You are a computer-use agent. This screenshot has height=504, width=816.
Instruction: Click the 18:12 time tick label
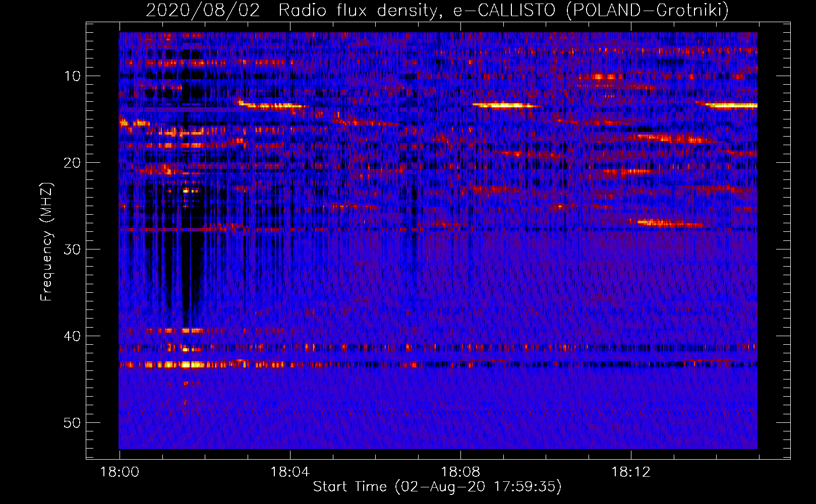pyautogui.click(x=631, y=472)
